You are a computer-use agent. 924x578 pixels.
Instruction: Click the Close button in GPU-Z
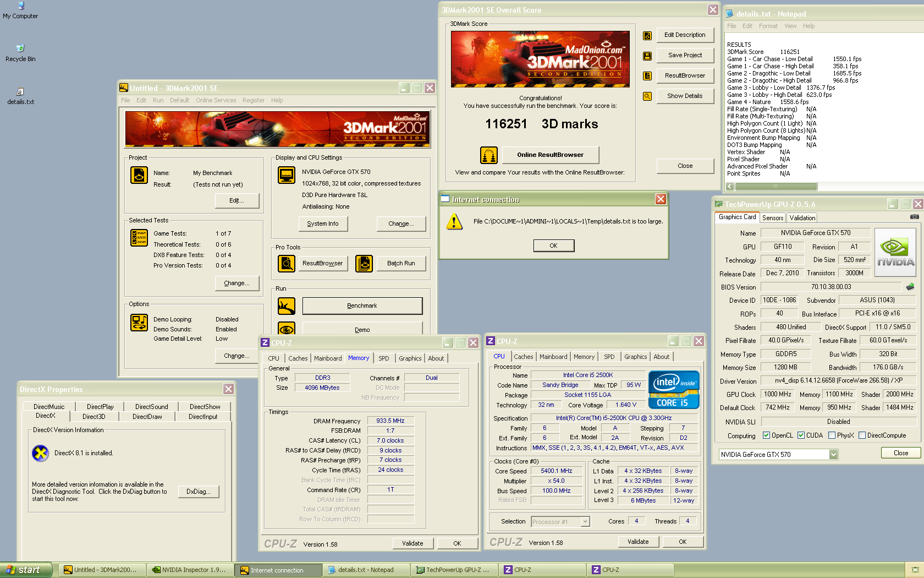900,453
